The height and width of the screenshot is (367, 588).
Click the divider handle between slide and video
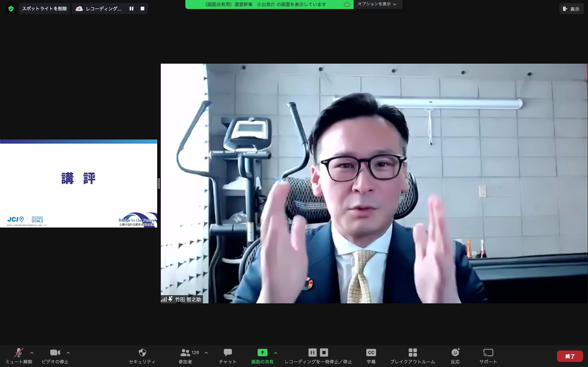[159, 183]
